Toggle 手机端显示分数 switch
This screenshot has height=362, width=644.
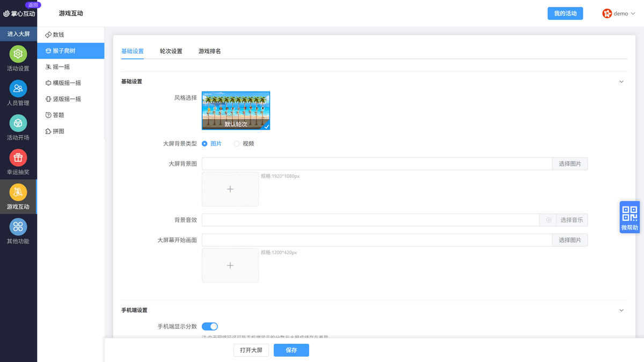pyautogui.click(x=210, y=326)
